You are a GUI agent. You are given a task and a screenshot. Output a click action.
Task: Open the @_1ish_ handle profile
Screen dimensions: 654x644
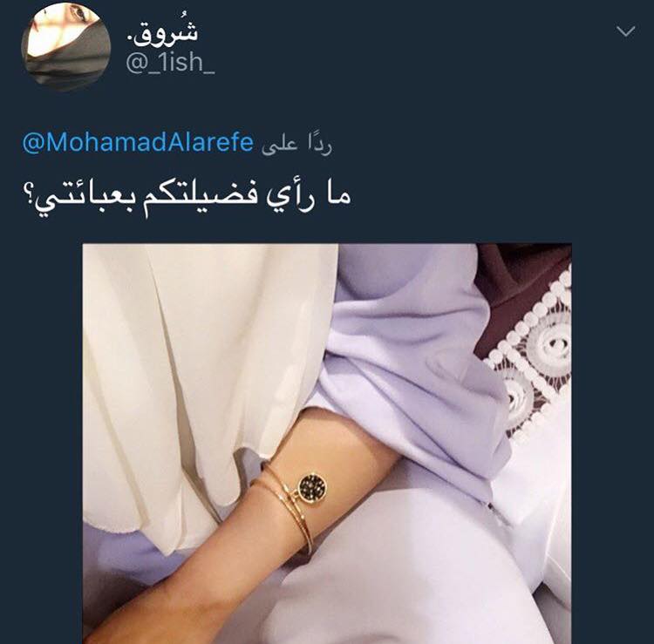pos(170,63)
